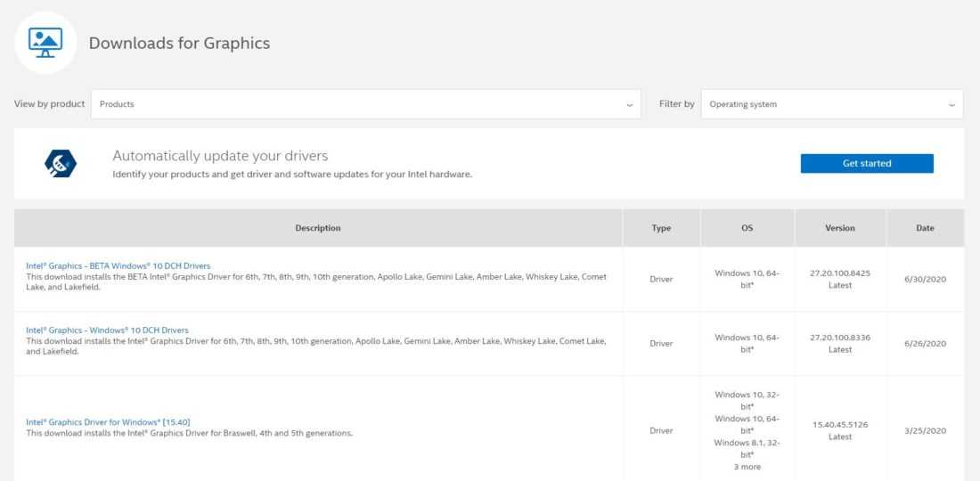This screenshot has height=481, width=980.
Task: Click the Driver type cell in the BETA row
Action: coord(661,280)
